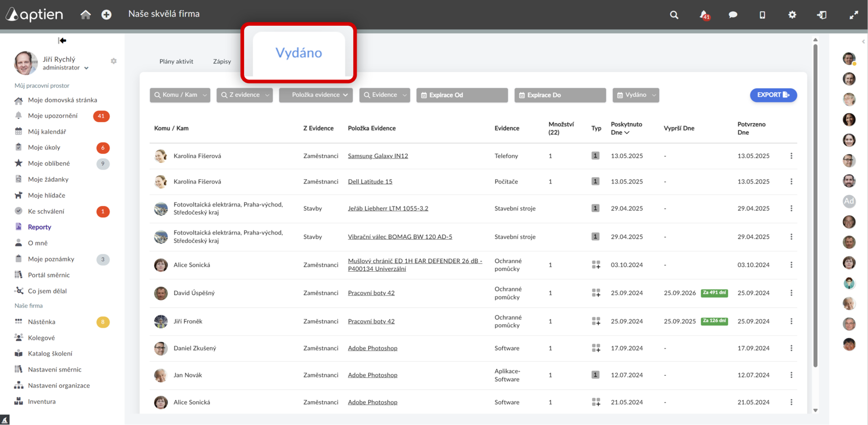Toggle fullscreen with the expand arrows icon
The image size is (868, 425).
854,15
